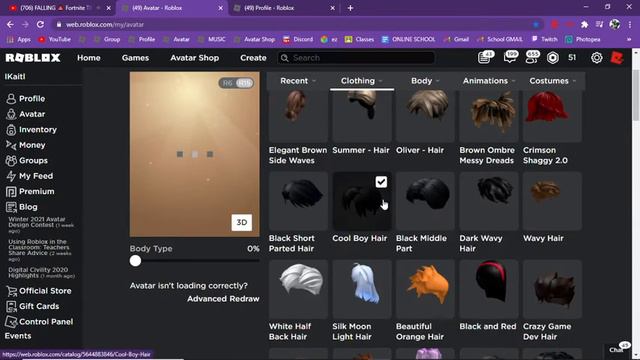Select Crimson Shaggy 2.0 thumbnail
Image resolution: width=640 pixels, height=360 pixels.
552,116
